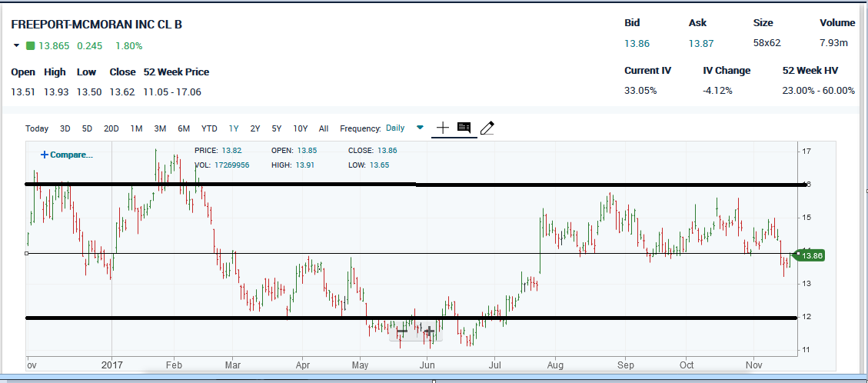The height and width of the screenshot is (383, 868).
Task: Click the Daily frequency selector
Action: [395, 128]
